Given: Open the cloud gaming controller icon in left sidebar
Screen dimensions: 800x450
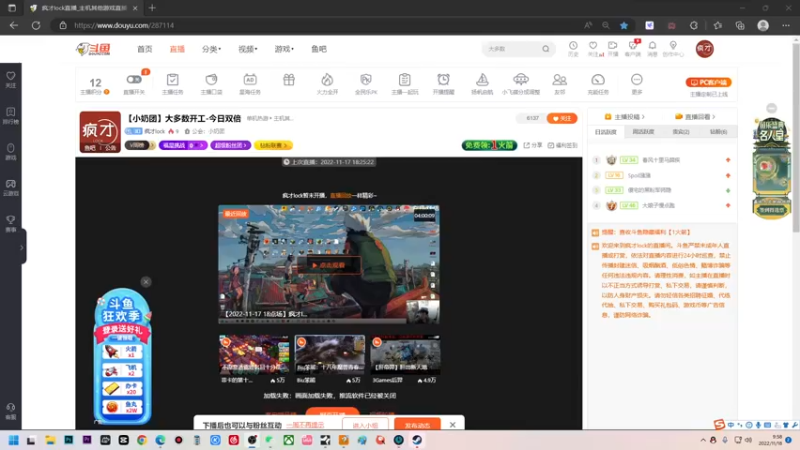Looking at the screenshot, I should tap(11, 184).
